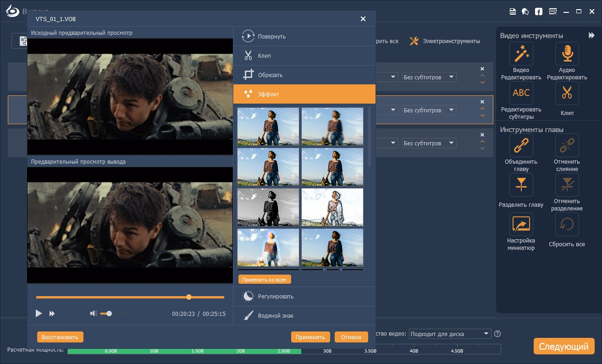Expand Водяной знак section
The width and height of the screenshot is (602, 364).
pos(304,315)
